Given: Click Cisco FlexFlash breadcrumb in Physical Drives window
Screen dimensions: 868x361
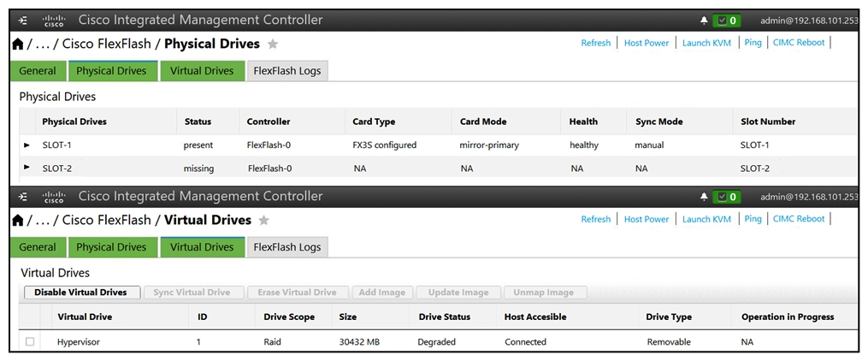Looking at the screenshot, I should [106, 44].
